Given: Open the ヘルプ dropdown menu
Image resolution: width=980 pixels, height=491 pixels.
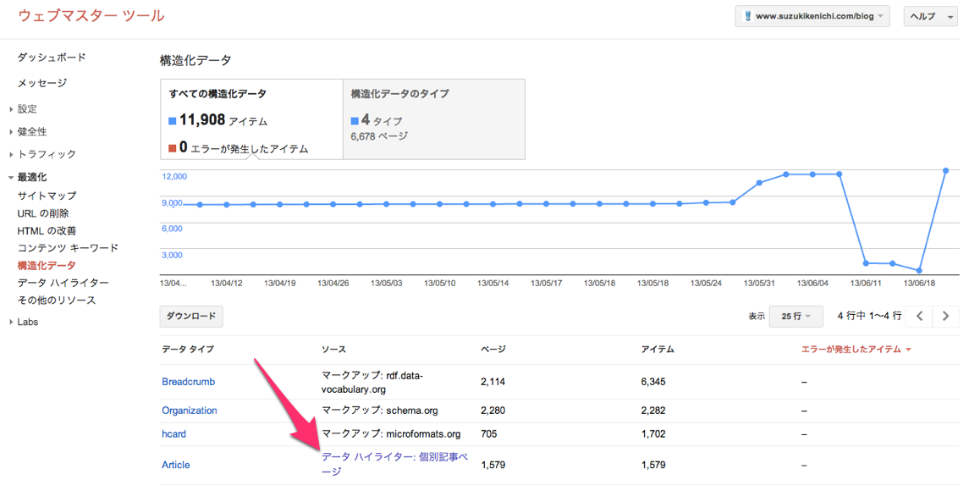Looking at the screenshot, I should tap(931, 16).
